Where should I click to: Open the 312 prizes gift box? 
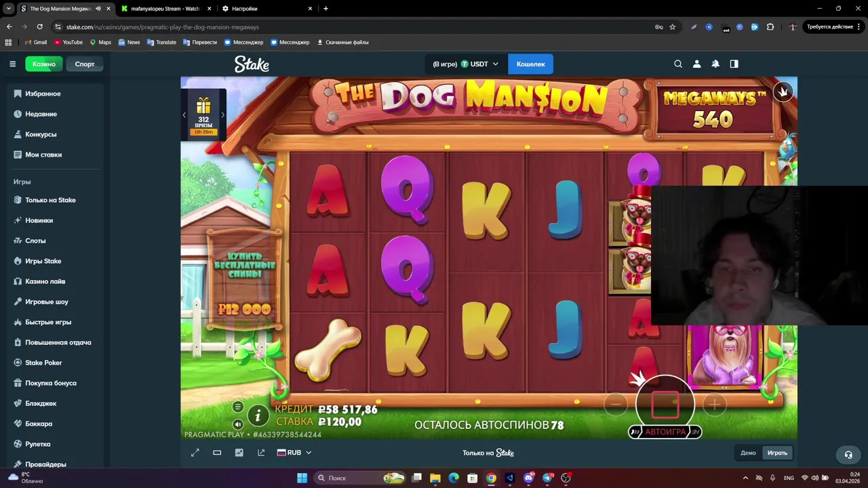[203, 115]
